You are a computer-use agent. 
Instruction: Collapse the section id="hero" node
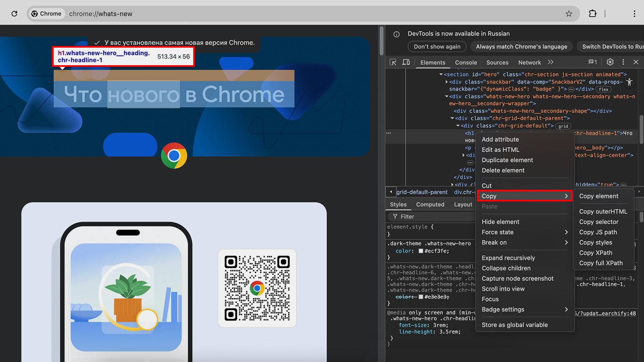441,74
